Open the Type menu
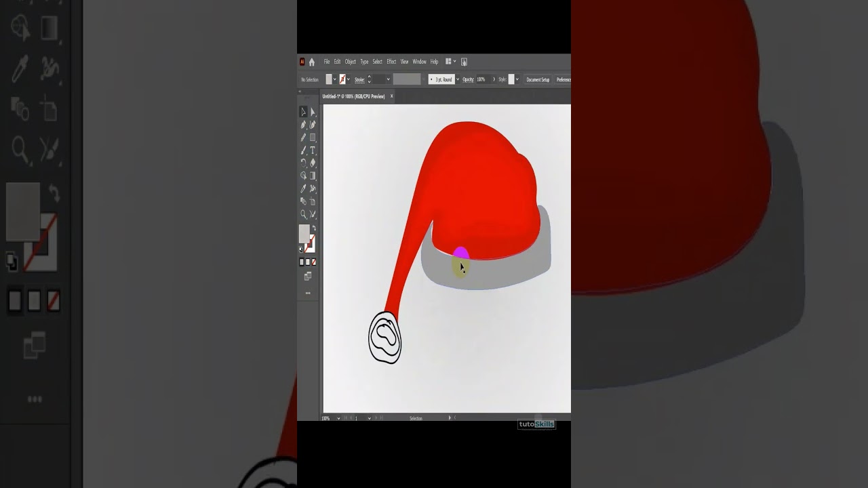Viewport: 868px width, 488px height. pyautogui.click(x=364, y=62)
